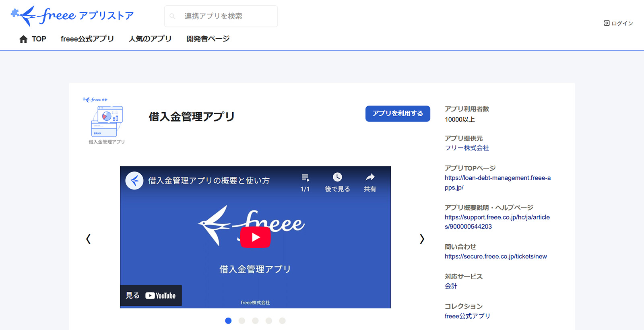Click freee公式アプリ collection link

tap(467, 316)
